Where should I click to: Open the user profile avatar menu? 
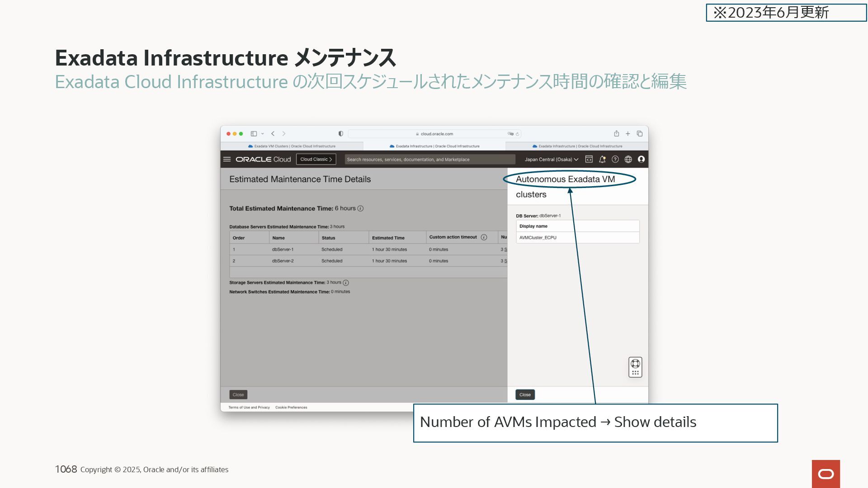tap(641, 160)
